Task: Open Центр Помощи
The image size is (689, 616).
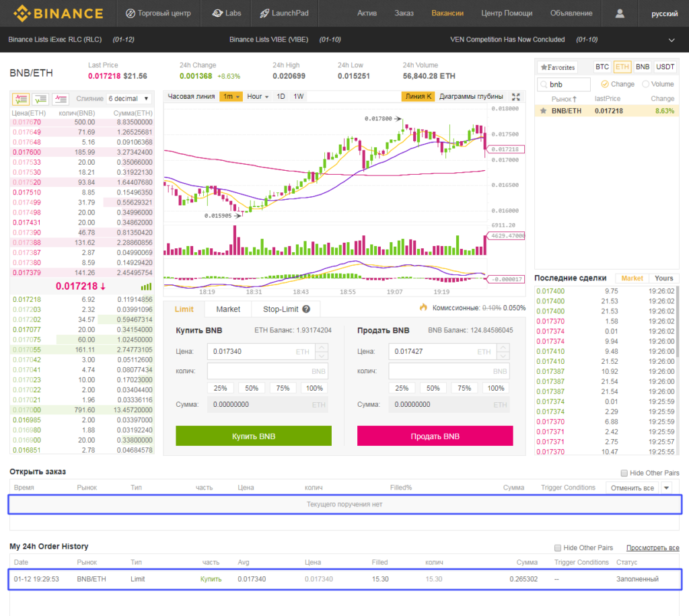Action: (x=507, y=13)
